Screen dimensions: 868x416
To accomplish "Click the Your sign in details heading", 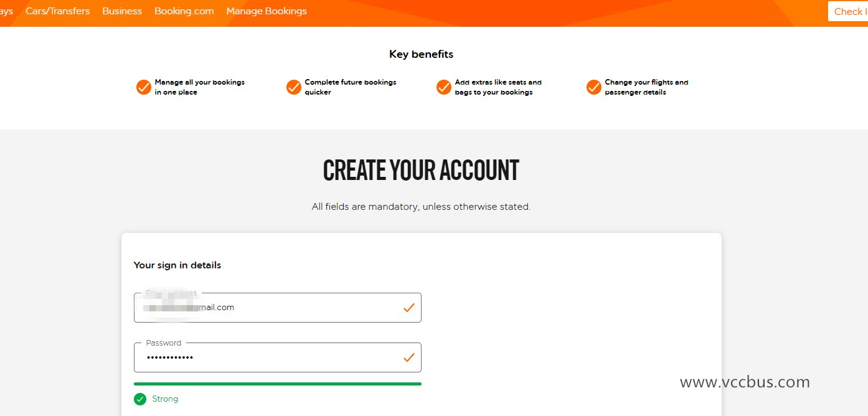I will 177,265.
